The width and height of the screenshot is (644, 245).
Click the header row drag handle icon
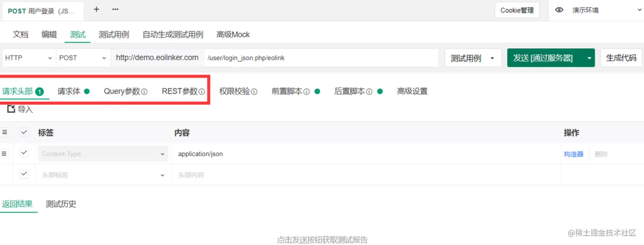5,133
